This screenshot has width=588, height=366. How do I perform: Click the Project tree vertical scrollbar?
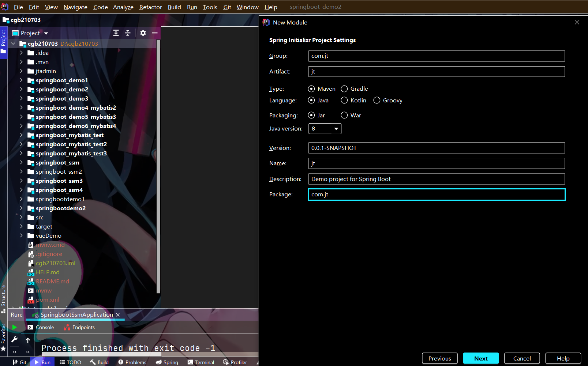click(158, 166)
